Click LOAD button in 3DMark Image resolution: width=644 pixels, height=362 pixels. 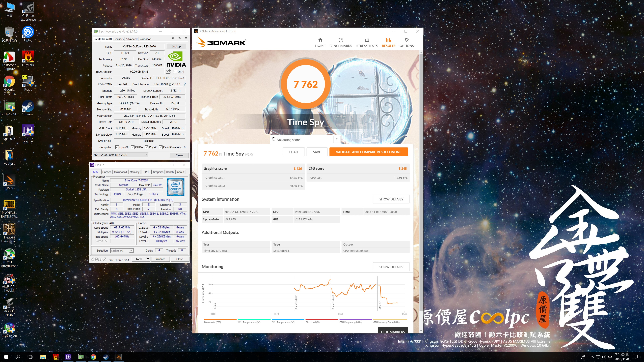point(293,152)
